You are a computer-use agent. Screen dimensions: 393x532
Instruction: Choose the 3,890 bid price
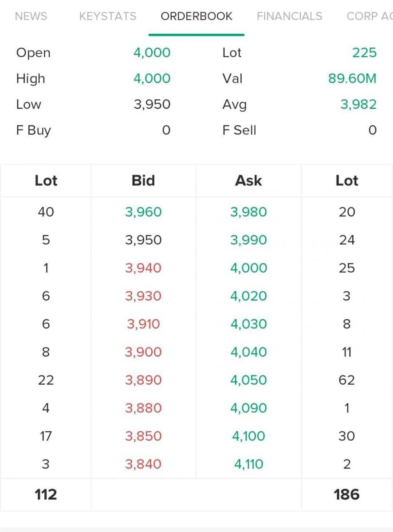[x=143, y=380]
